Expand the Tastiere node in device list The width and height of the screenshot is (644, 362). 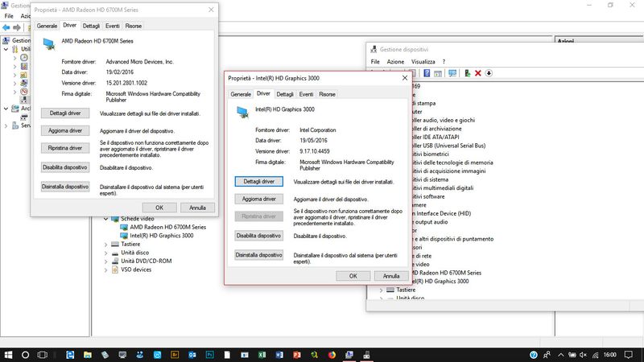coord(106,245)
